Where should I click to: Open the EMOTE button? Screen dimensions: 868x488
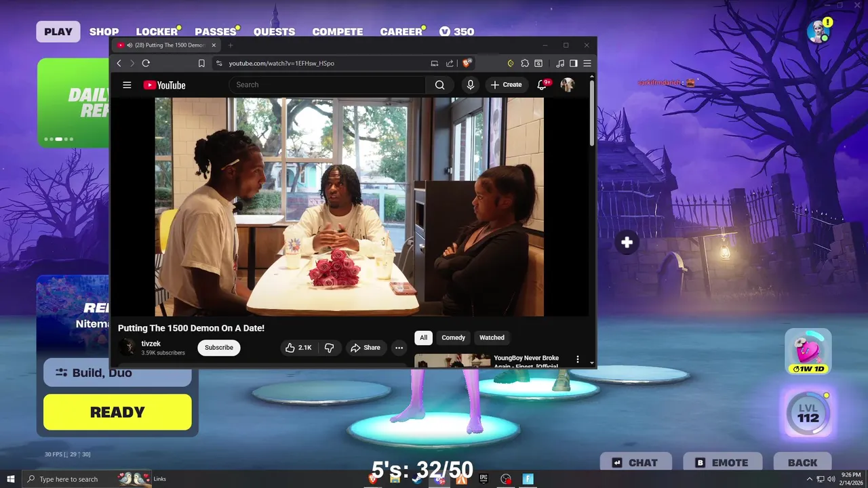[722, 463]
